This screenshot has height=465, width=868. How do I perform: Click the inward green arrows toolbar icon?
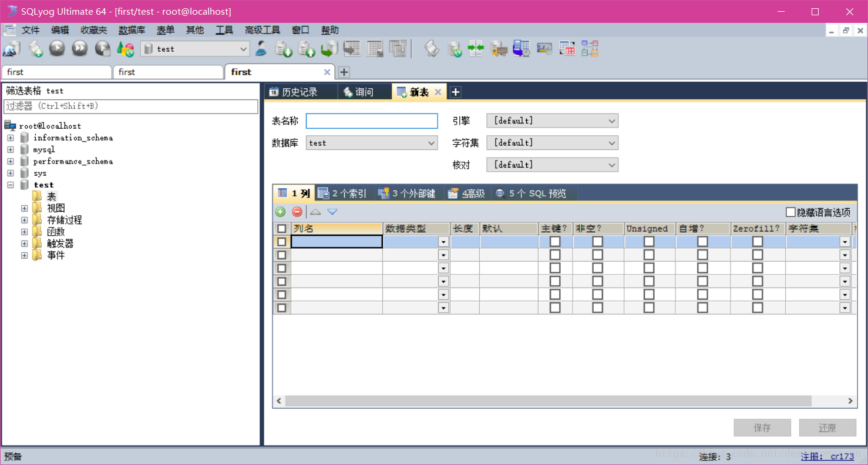coord(476,49)
